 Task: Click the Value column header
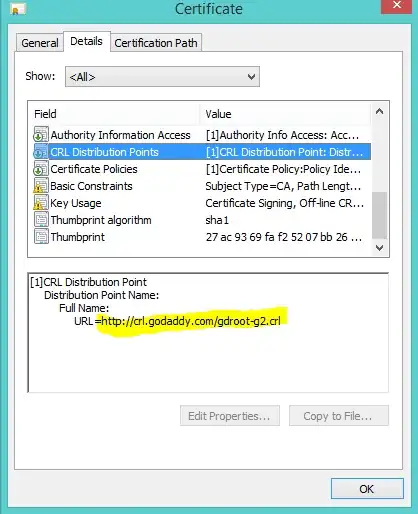(x=285, y=114)
